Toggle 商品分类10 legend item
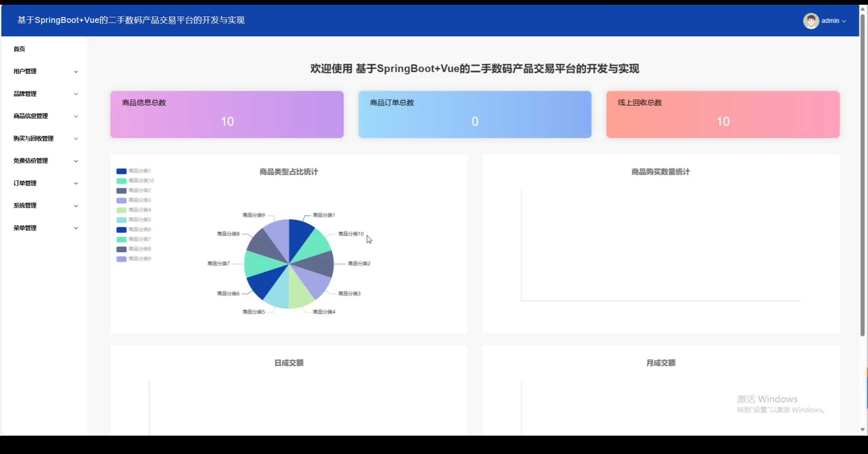 tap(141, 181)
